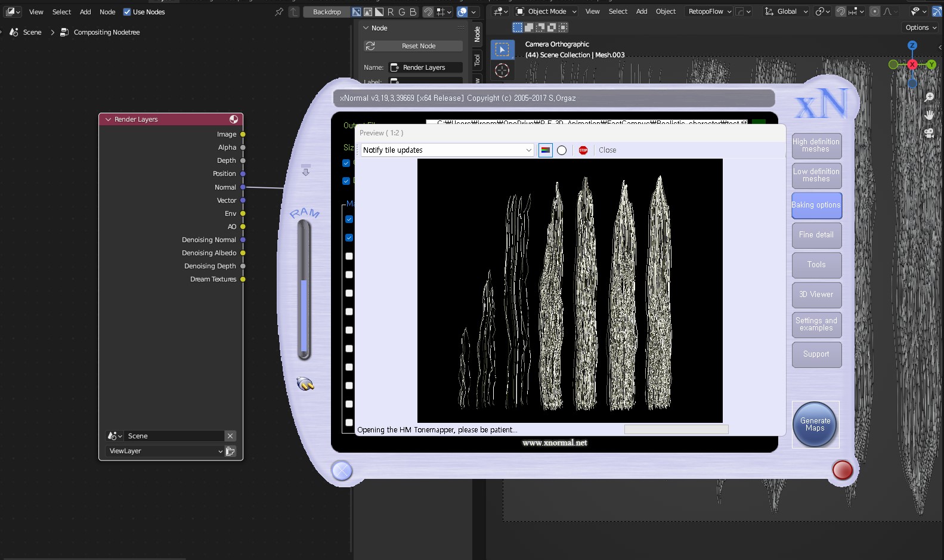Click the pin node tree icon
This screenshot has width=944, height=560.
pyautogui.click(x=278, y=12)
